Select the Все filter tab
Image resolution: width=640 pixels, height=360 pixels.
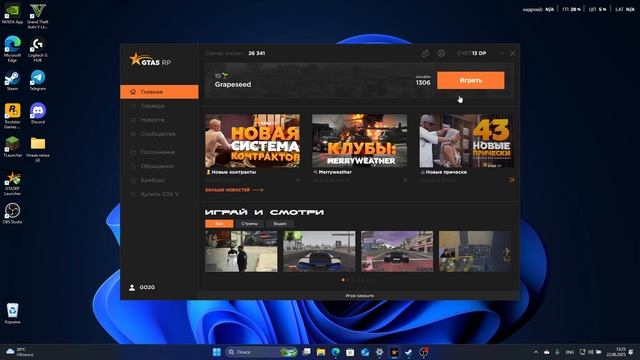tap(219, 224)
